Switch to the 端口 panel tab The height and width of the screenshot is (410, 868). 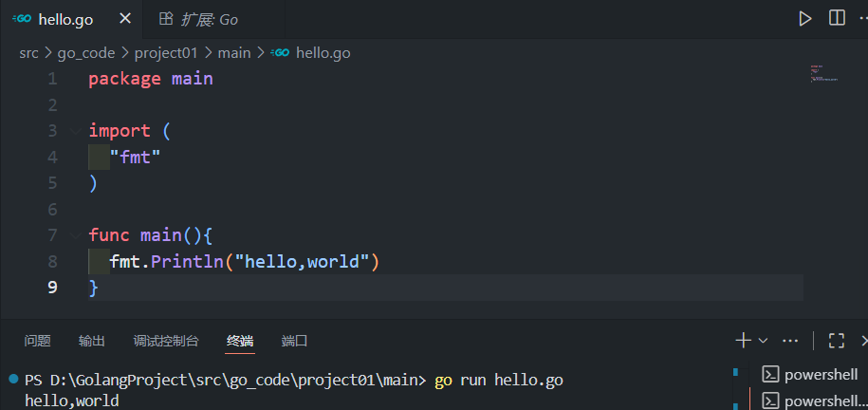(x=295, y=341)
